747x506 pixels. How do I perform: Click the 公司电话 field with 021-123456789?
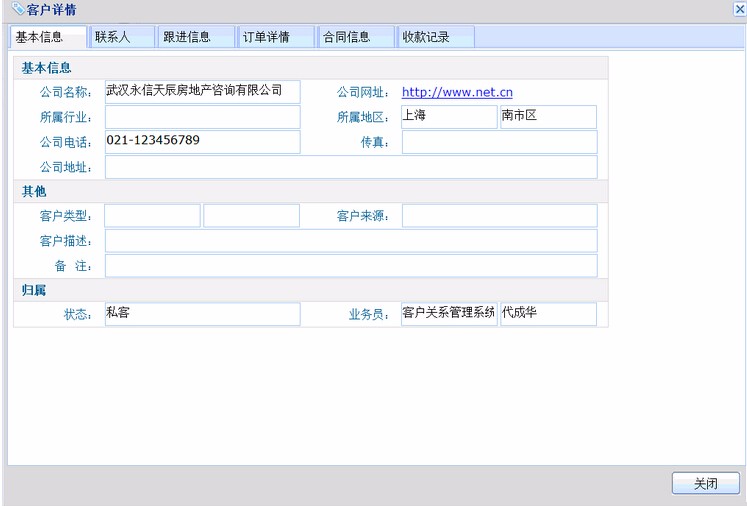pyautogui.click(x=202, y=142)
